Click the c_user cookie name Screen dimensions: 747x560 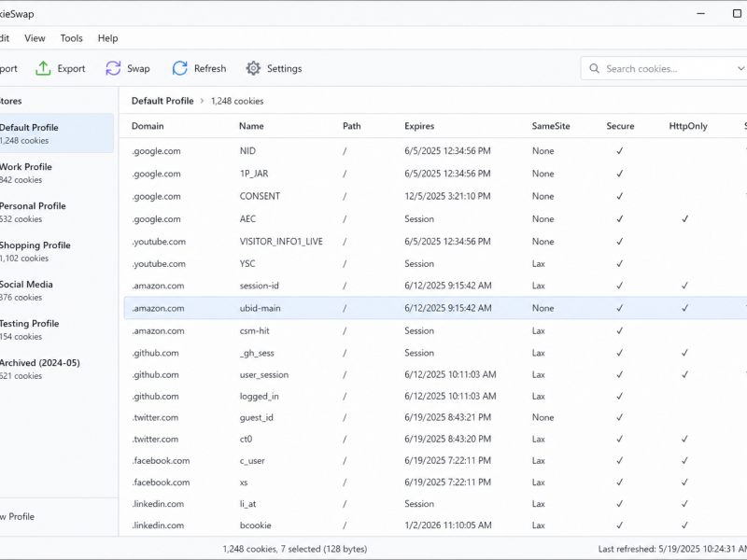[x=252, y=460]
